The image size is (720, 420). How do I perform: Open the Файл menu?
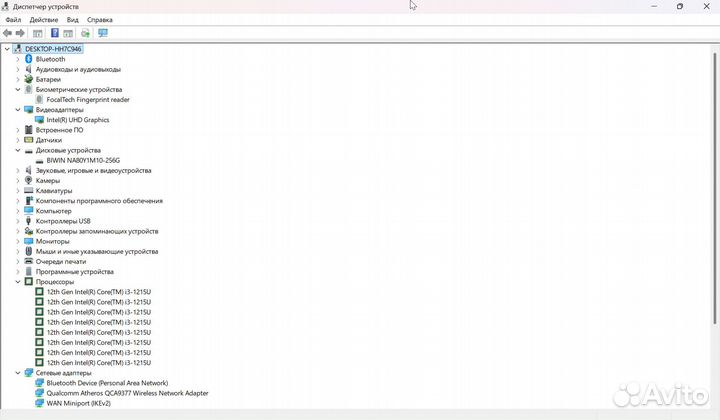[13, 19]
